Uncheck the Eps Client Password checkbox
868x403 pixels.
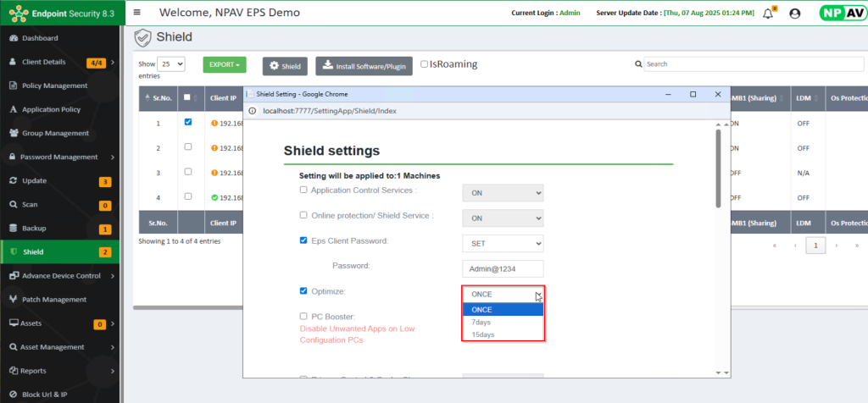(303, 240)
